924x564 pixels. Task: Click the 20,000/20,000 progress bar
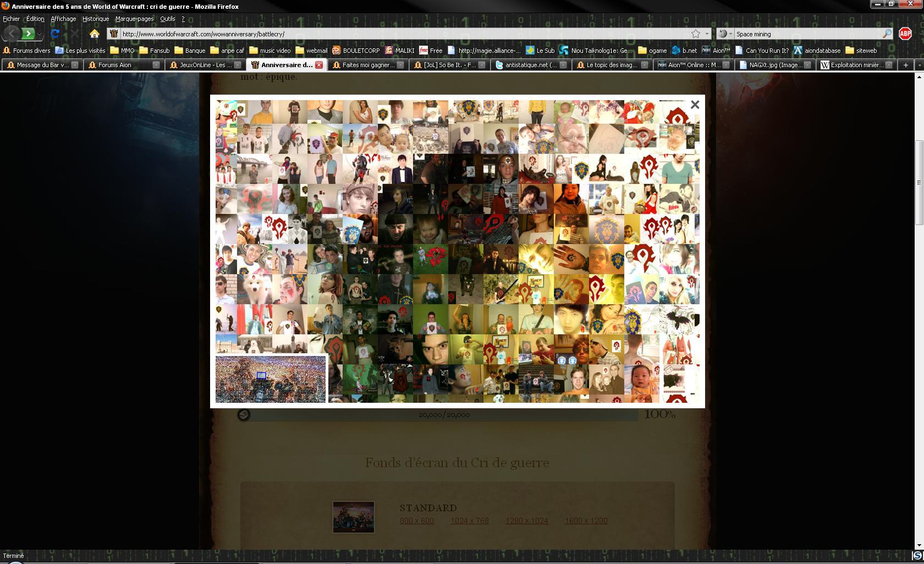[x=444, y=415]
